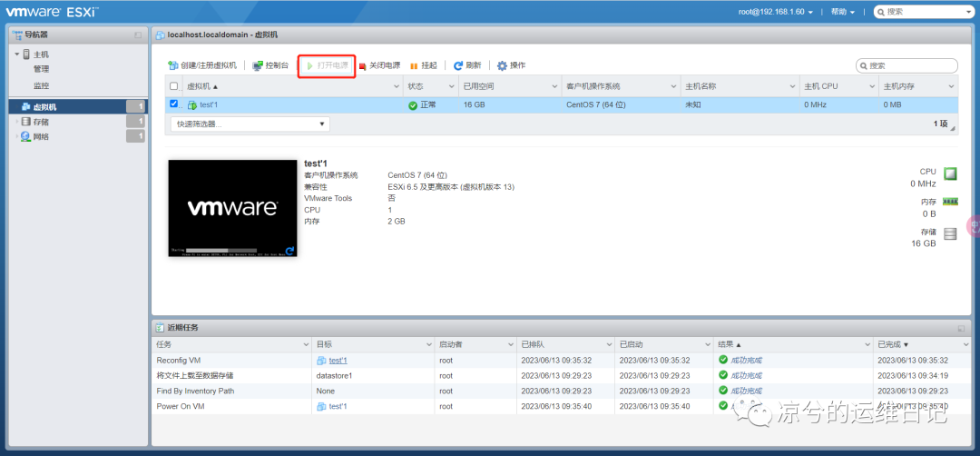This screenshot has height=456, width=980.
Task: Open the Target (目标) column dropdown arrow
Action: pos(428,344)
